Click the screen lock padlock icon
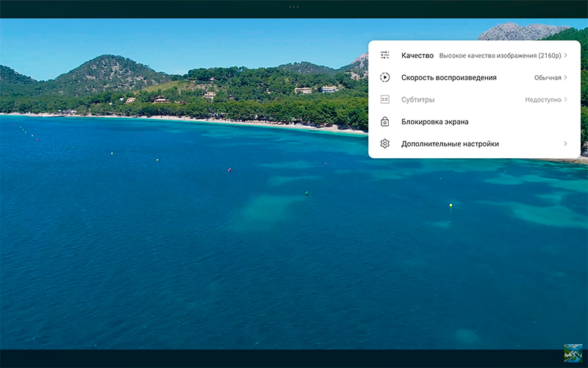This screenshot has height=368, width=588. tap(384, 121)
